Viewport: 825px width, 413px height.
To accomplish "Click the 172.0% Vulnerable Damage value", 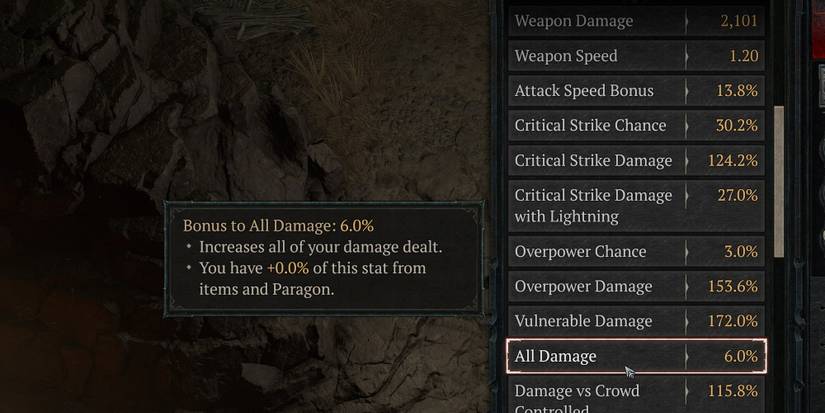I will pos(733,321).
